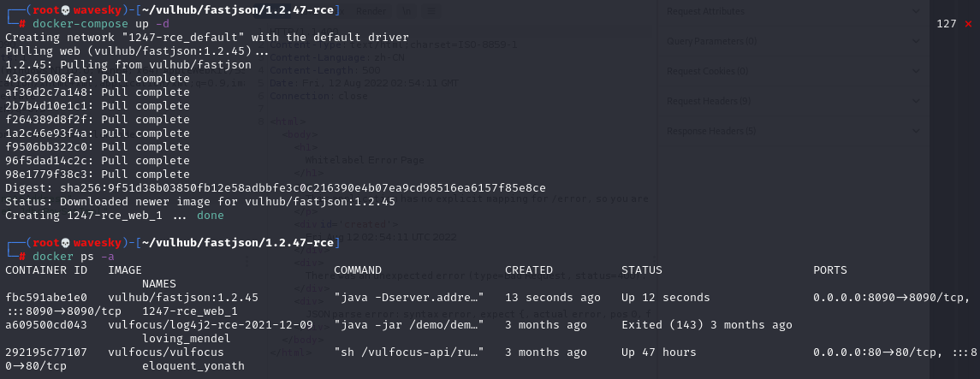Toggle the \n newline display button
980x379 pixels.
(406, 10)
